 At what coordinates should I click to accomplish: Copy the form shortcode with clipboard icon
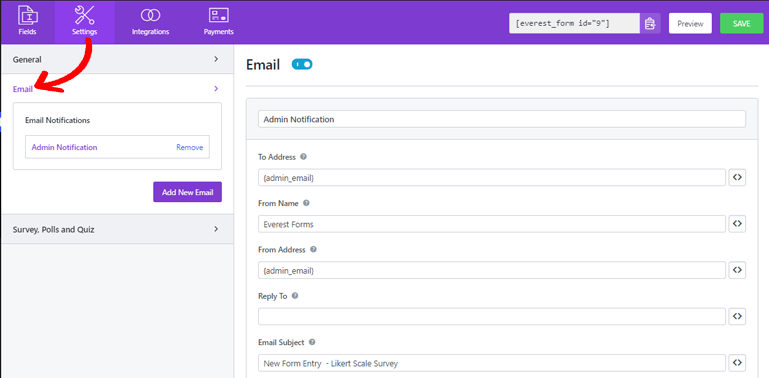tap(650, 24)
